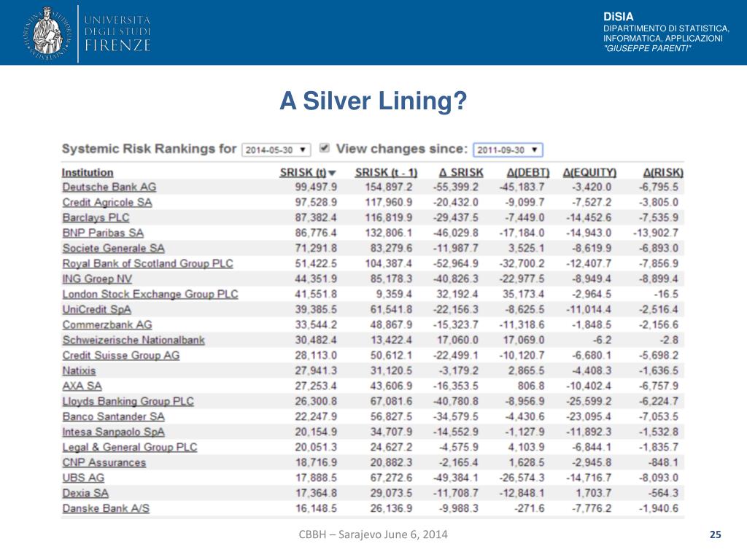Click Royal Bank of Scotland Δ(EQUITY) -12,407.7
Image resolution: width=747 pixels, height=560 pixels.
(x=589, y=263)
